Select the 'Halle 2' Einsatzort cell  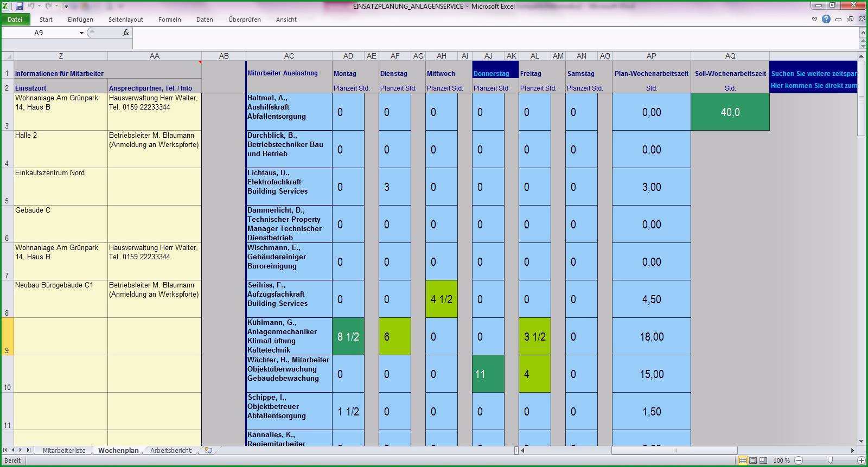coord(61,149)
